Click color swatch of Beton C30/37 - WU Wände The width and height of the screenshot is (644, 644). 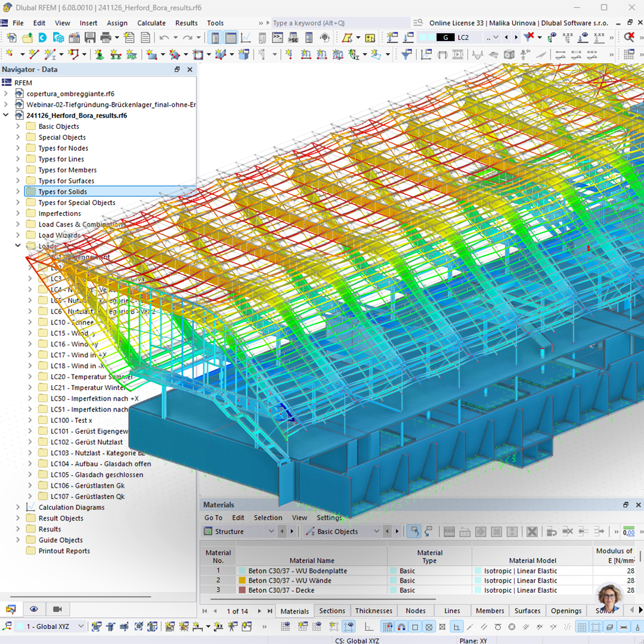click(242, 580)
